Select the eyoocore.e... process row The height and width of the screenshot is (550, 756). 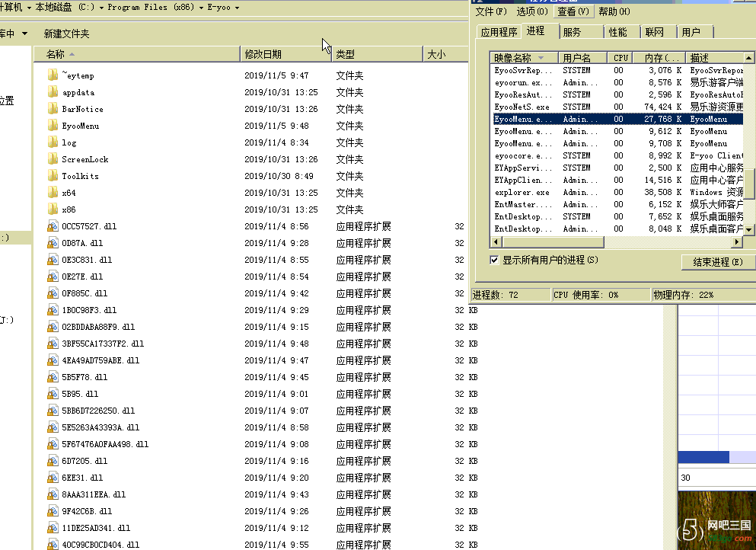coord(618,156)
